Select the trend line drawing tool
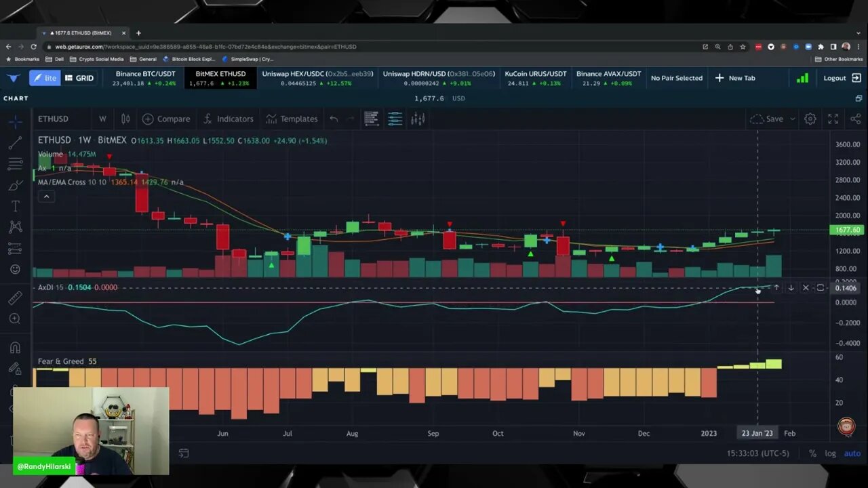This screenshot has width=868, height=488. point(15,143)
